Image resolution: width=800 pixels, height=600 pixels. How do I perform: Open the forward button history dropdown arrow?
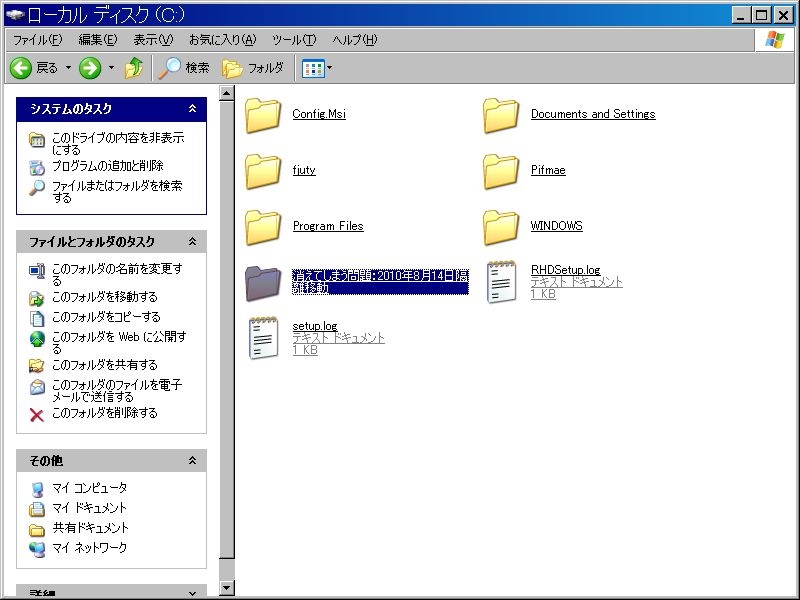111,68
